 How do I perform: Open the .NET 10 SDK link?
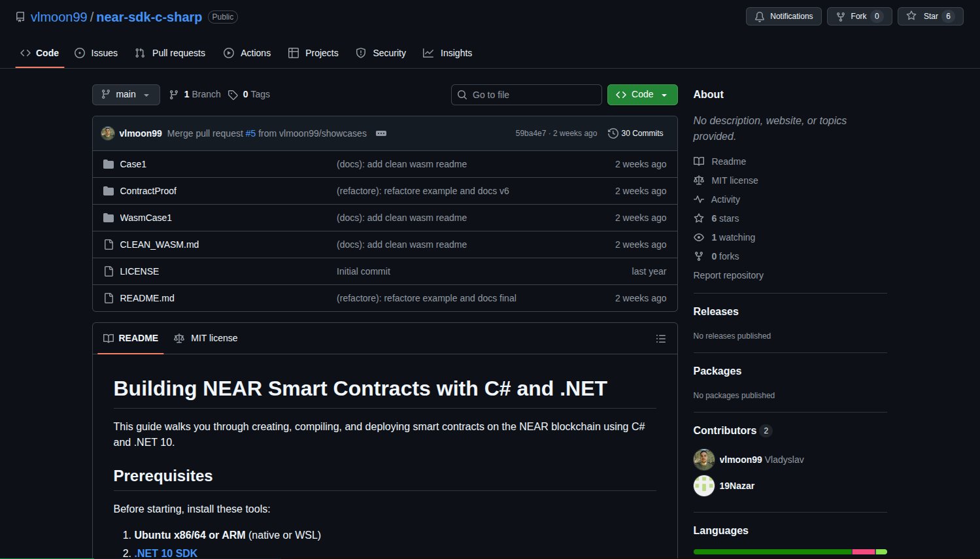click(166, 553)
